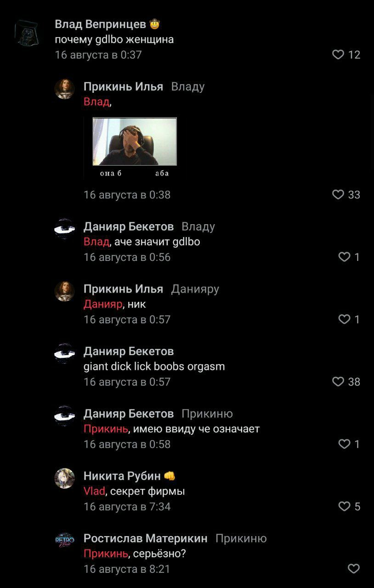Open Влад Вепринцев's name link
Viewport: 374px width, 588px height.
[100, 24]
